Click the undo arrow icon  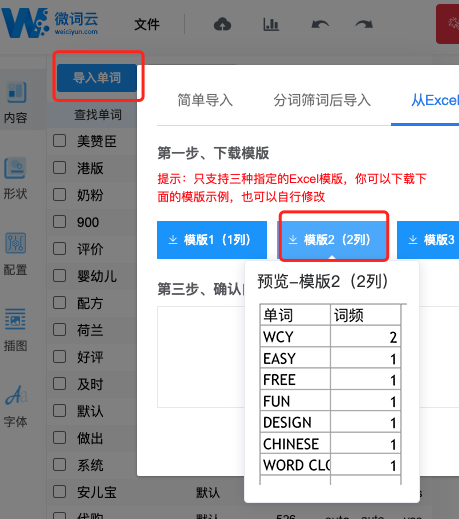(x=320, y=24)
